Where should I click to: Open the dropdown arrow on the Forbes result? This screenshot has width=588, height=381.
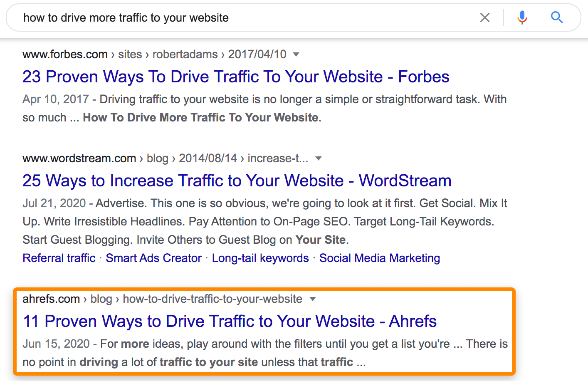pos(295,54)
